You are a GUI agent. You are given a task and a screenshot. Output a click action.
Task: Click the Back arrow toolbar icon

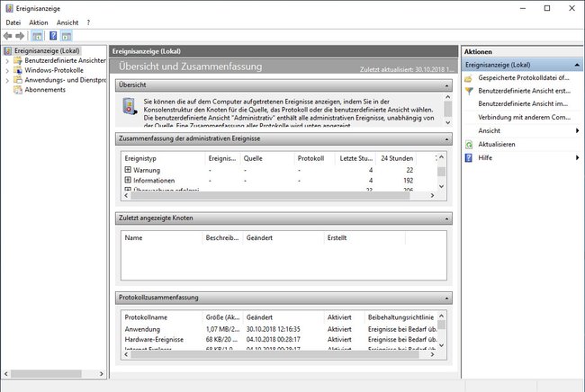[x=8, y=36]
